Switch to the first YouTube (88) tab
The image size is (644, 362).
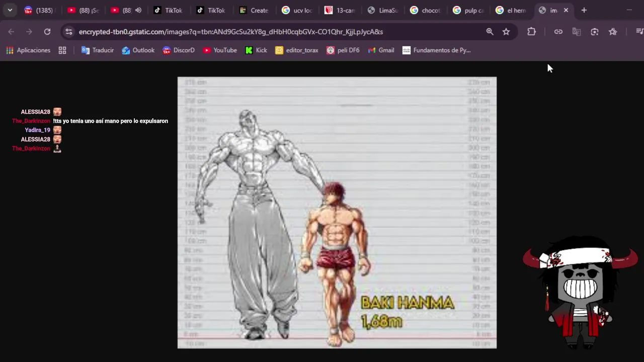click(x=84, y=10)
